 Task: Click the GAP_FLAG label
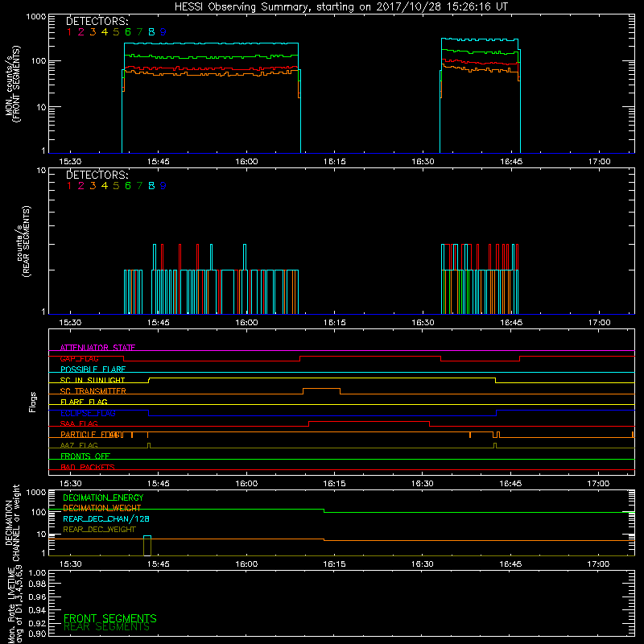tap(79, 358)
